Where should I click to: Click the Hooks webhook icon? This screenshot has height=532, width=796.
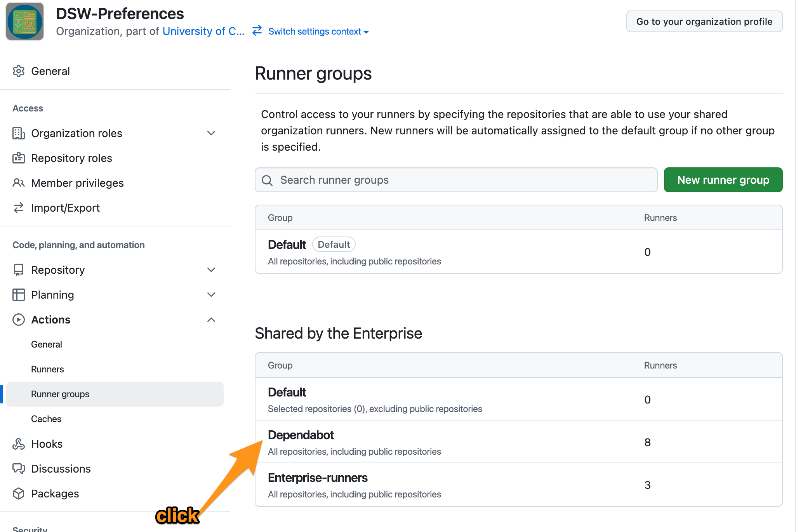click(x=18, y=444)
